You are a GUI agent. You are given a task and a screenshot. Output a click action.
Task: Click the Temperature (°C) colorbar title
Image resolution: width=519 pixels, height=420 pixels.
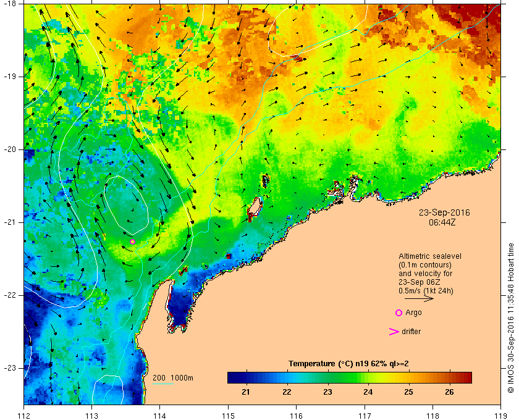348,364
